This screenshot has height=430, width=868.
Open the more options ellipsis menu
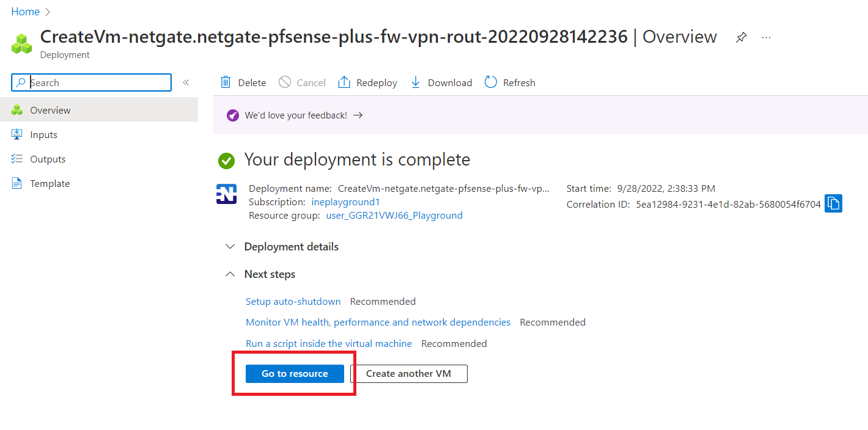pyautogui.click(x=766, y=37)
